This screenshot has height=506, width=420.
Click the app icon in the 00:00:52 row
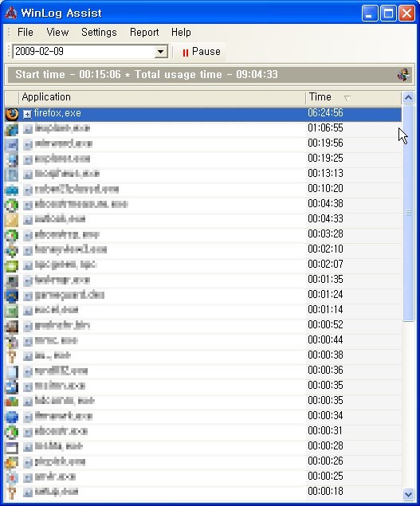point(12,326)
